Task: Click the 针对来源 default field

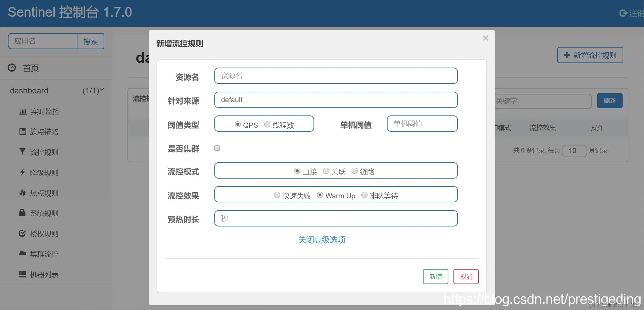Action: [x=336, y=100]
